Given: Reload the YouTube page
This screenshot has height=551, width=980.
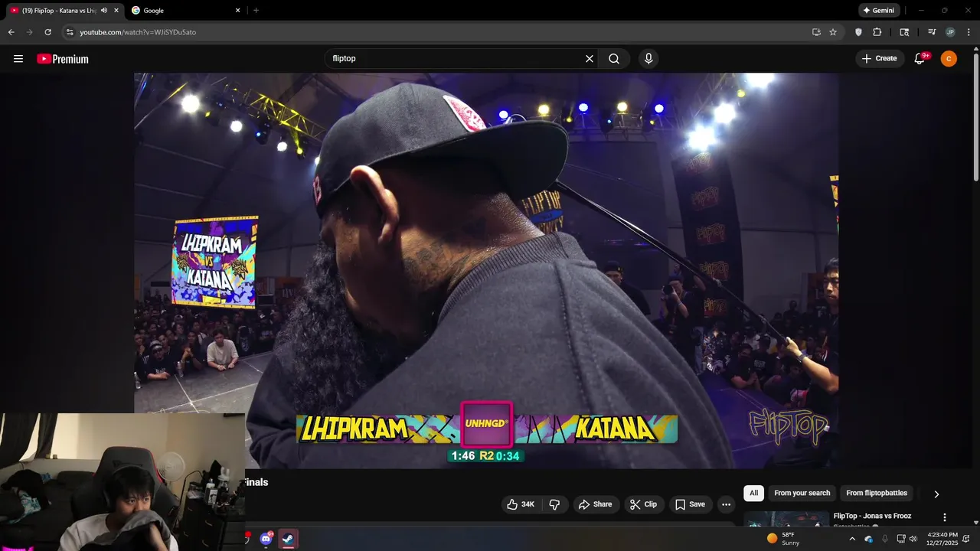Looking at the screenshot, I should (47, 32).
